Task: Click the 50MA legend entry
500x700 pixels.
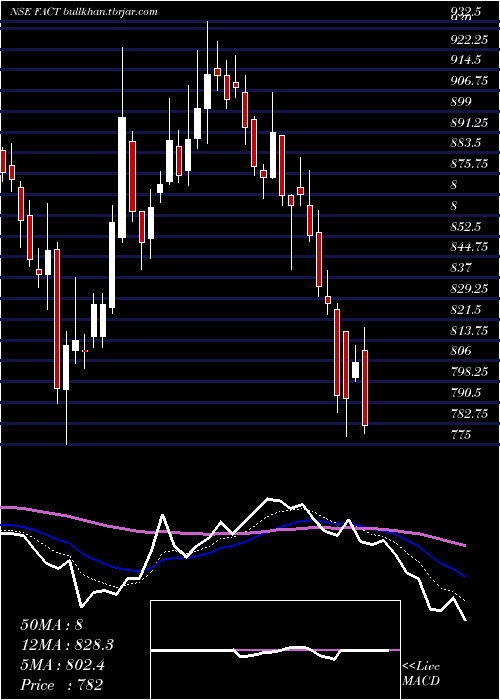Action: pyautogui.click(x=52, y=625)
